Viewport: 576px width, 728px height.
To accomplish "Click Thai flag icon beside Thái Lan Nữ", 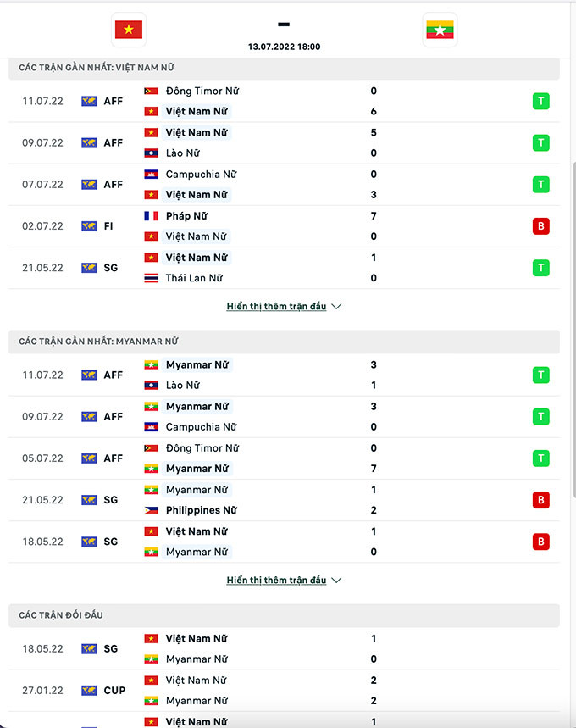I will point(152,278).
